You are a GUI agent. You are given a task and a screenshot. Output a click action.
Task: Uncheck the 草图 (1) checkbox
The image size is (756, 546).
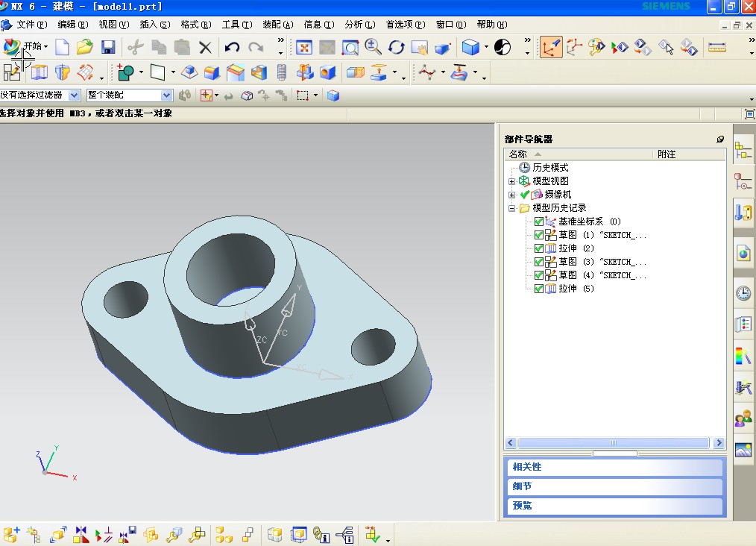coord(539,235)
